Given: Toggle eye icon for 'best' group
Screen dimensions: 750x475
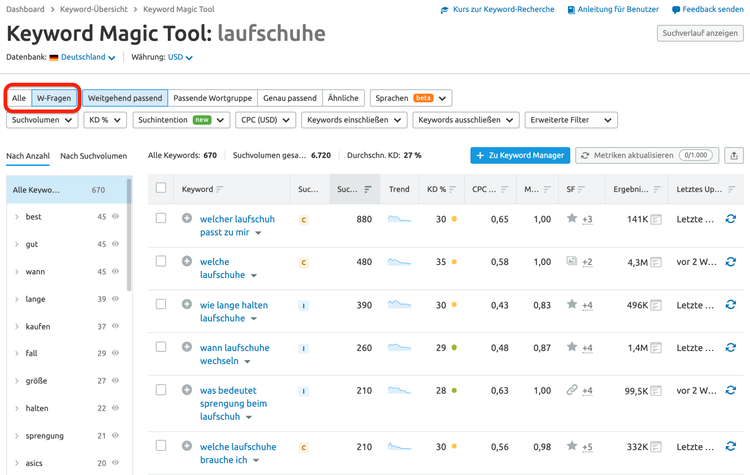Looking at the screenshot, I should [115, 216].
